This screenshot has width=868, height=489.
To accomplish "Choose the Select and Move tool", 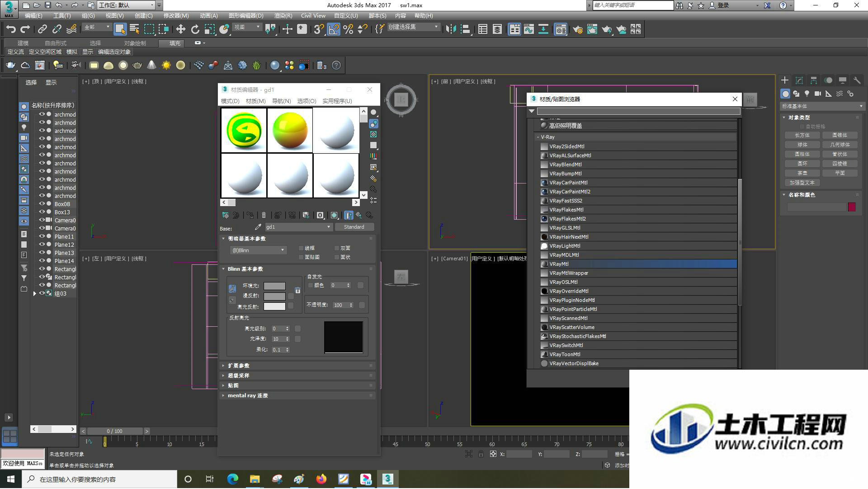I will pos(180,29).
